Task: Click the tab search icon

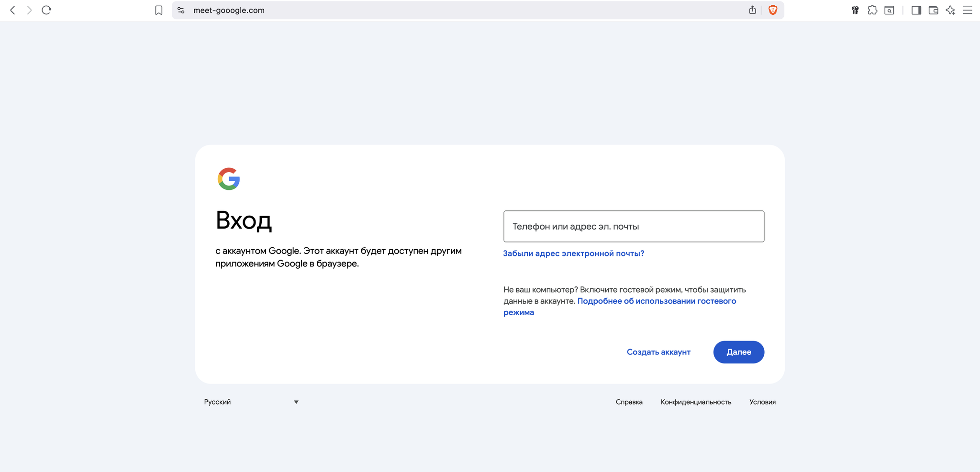Action: [x=889, y=10]
